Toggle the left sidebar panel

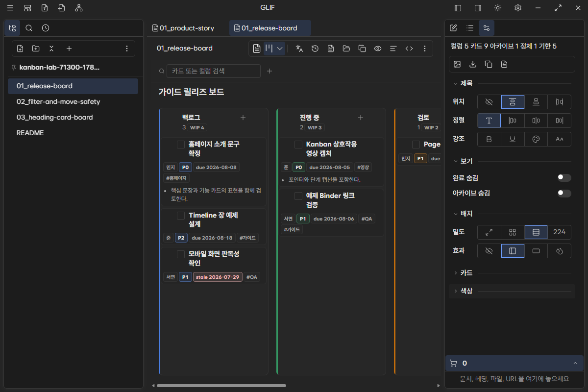tap(458, 8)
